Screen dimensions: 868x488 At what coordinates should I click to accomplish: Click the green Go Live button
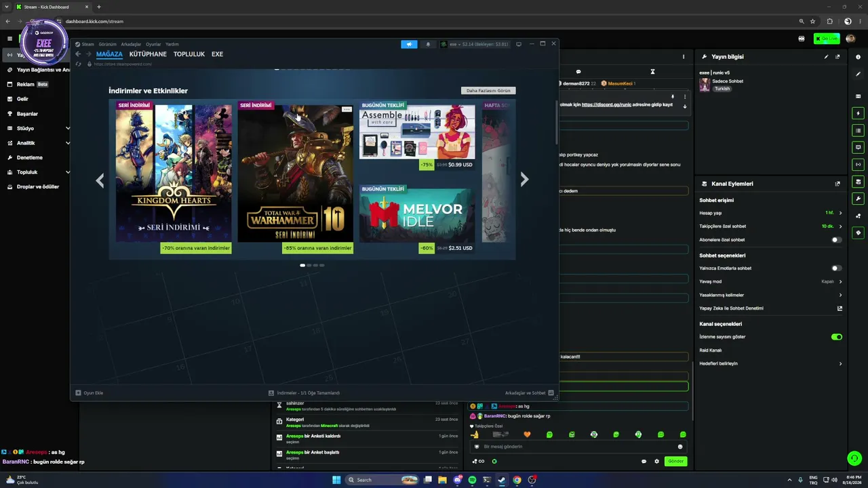coord(827,39)
